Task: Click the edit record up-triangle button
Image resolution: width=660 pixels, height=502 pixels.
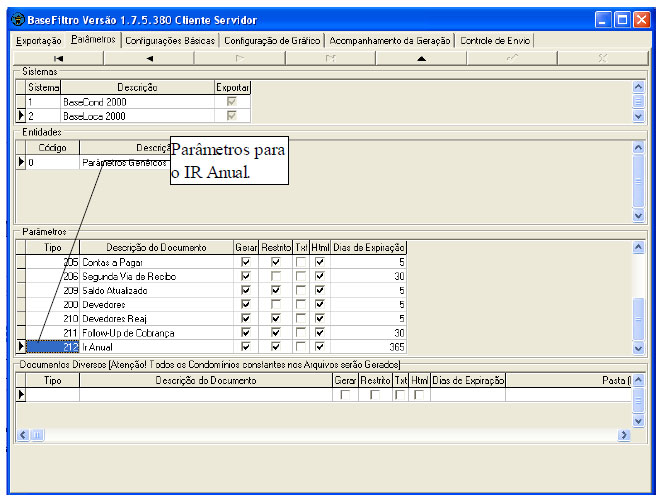Action: (x=420, y=59)
